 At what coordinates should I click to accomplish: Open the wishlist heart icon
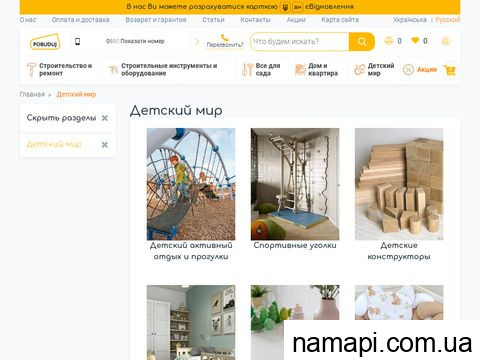tap(415, 41)
